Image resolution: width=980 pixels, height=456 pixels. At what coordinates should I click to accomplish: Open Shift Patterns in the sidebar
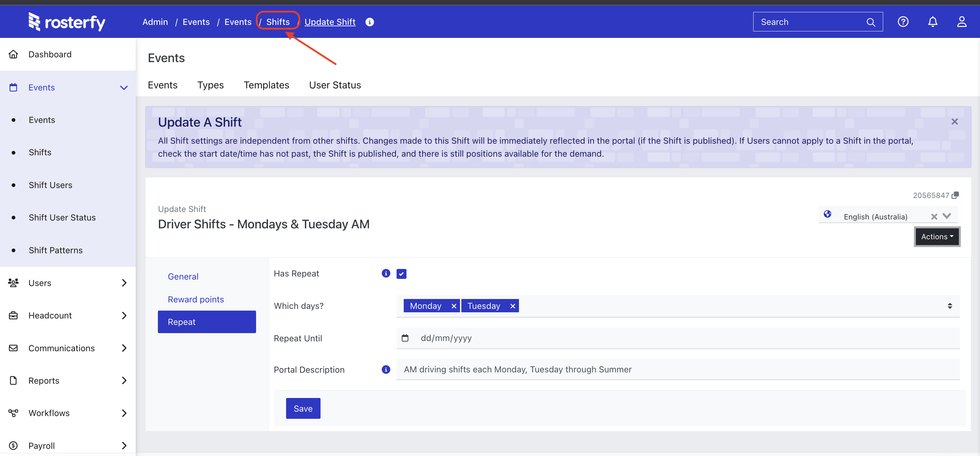[56, 250]
